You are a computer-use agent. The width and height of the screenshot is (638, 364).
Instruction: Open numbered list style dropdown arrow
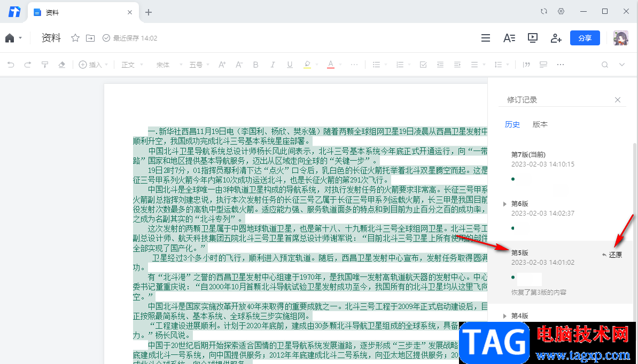point(409,65)
